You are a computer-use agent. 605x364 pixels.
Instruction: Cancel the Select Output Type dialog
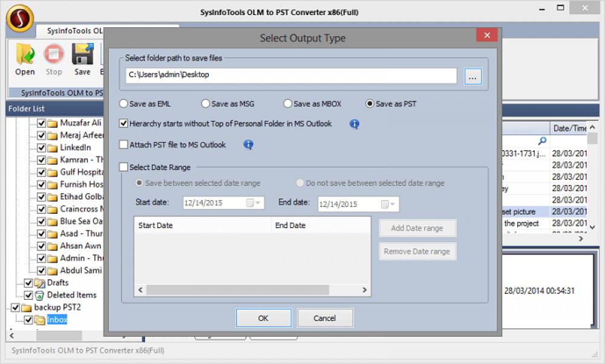pos(325,317)
